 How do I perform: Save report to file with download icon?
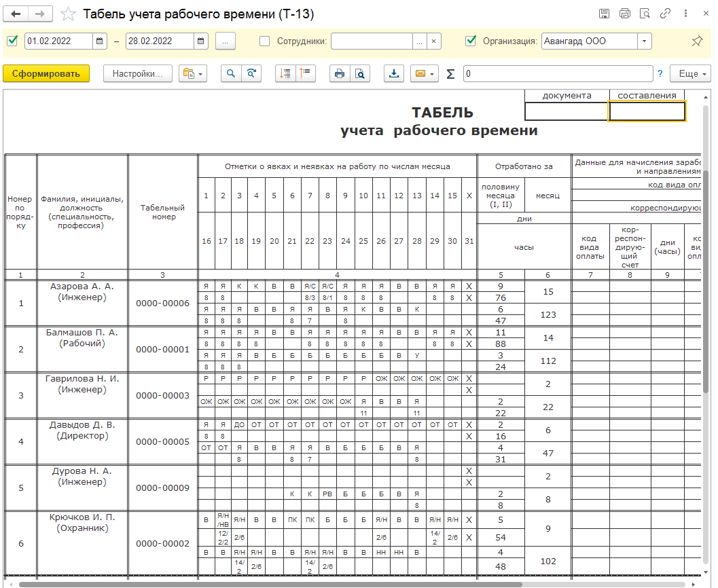pos(393,74)
